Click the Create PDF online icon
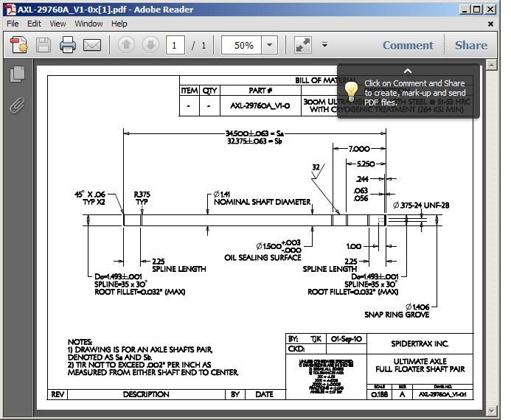This screenshot has width=511, height=420. (x=19, y=46)
